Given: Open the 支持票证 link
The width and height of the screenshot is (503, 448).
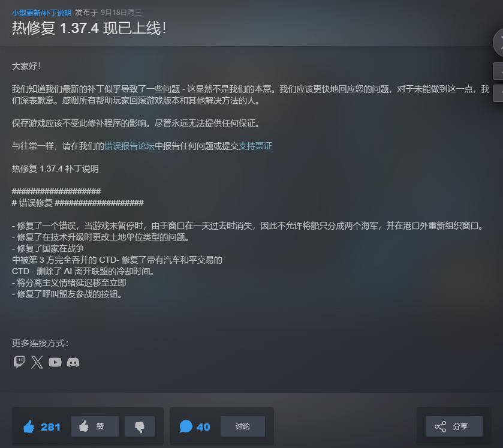Looking at the screenshot, I should coord(255,146).
